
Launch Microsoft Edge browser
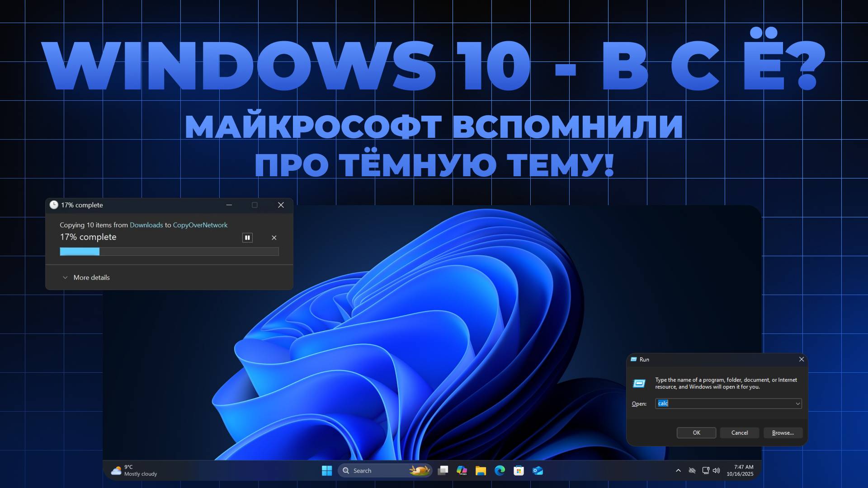[x=500, y=470]
